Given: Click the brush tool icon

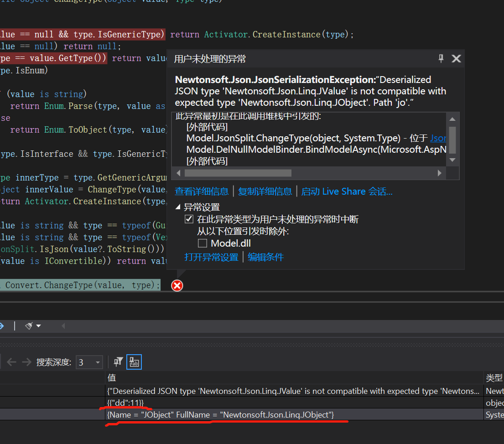Looking at the screenshot, I should [x=29, y=326].
